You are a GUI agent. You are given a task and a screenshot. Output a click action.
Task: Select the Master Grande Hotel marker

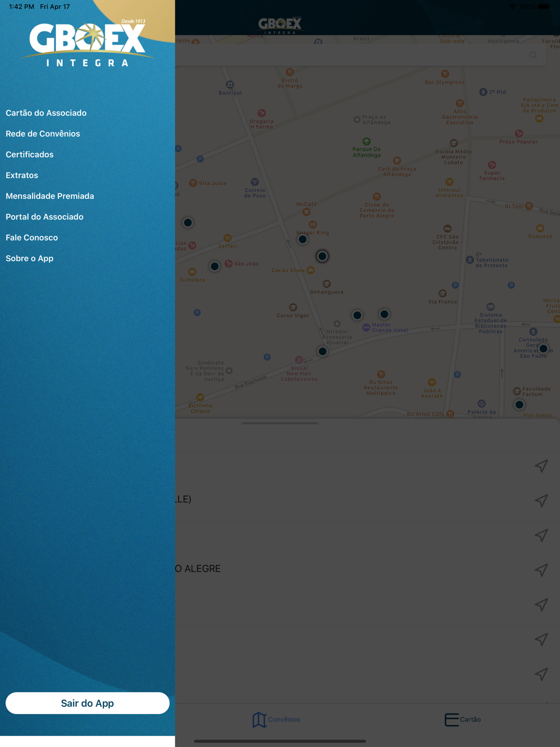(366, 328)
